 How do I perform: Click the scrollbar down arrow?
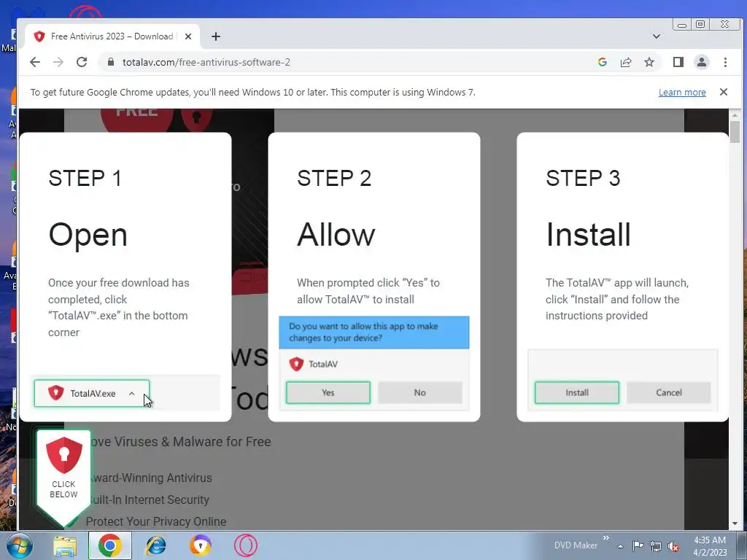pyautogui.click(x=735, y=524)
